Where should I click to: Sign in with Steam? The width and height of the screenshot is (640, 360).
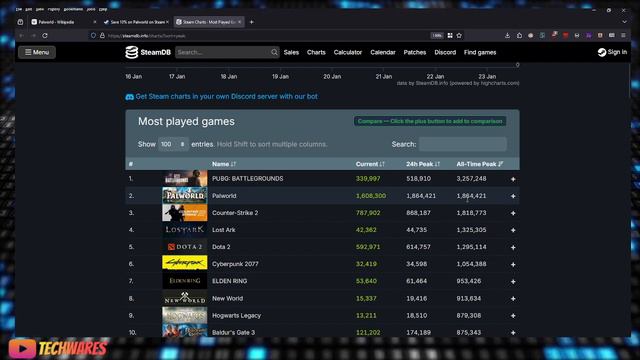tap(612, 52)
